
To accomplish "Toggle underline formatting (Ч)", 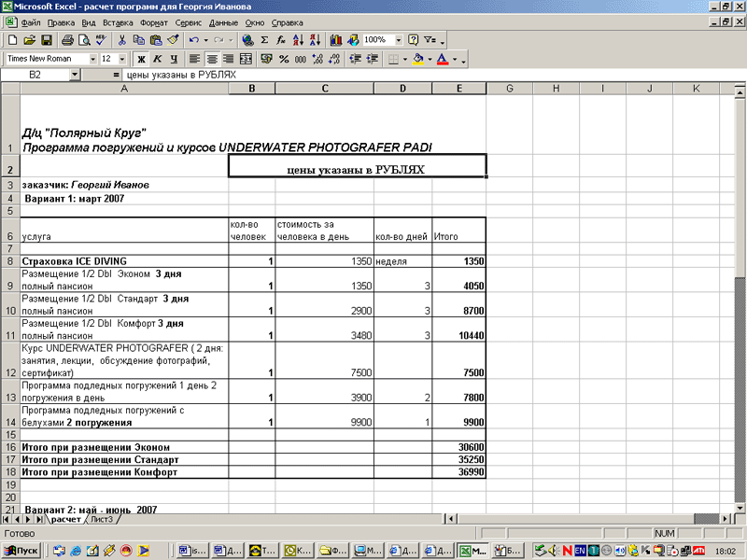I will [x=175, y=59].
